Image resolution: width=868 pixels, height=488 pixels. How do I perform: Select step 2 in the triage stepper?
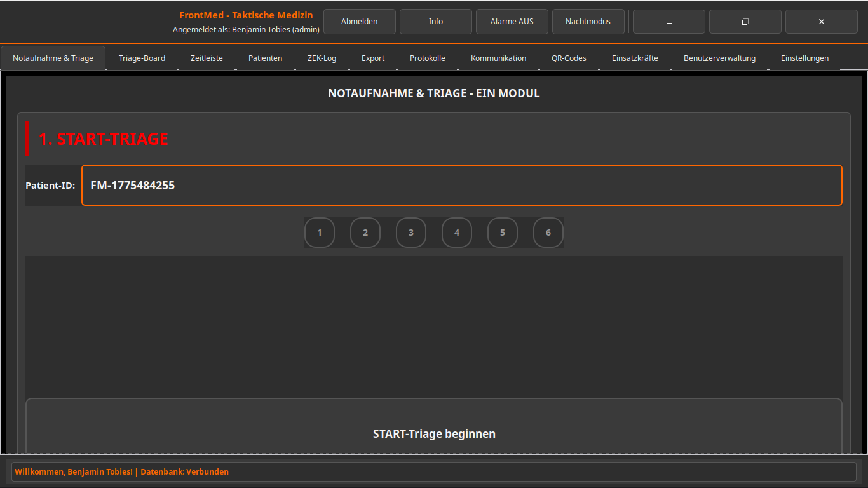click(x=365, y=232)
